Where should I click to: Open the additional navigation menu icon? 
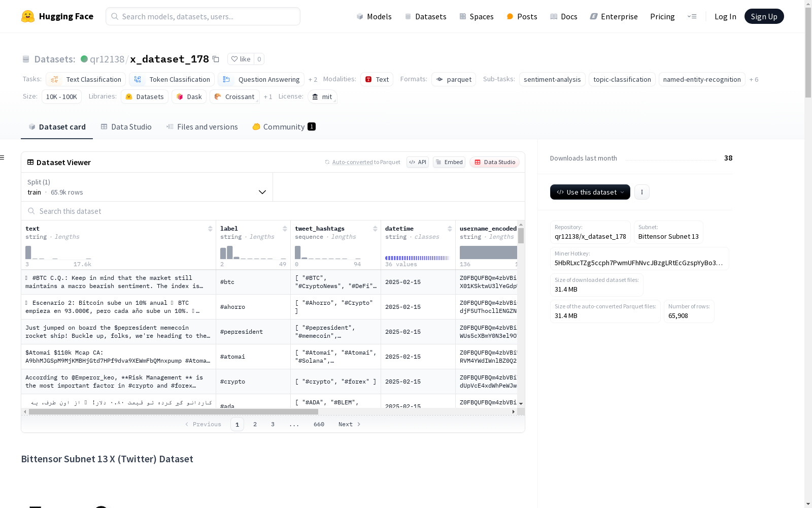pos(692,16)
